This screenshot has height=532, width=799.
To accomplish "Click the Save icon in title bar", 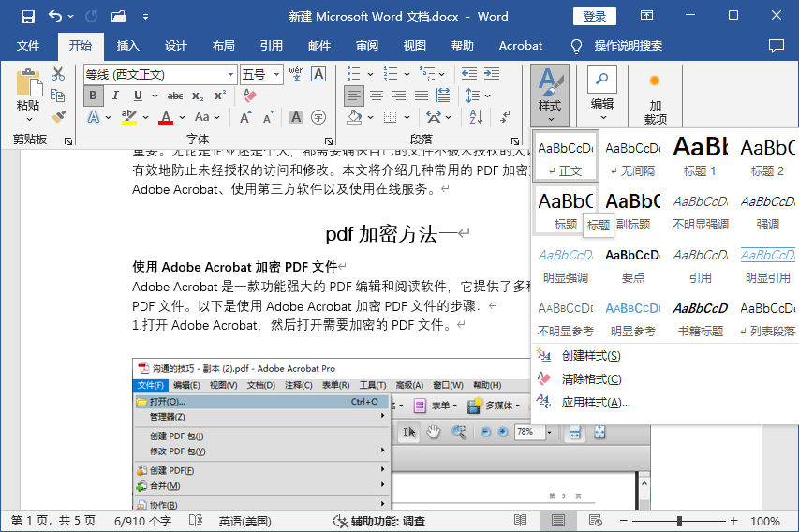I will click(27, 17).
